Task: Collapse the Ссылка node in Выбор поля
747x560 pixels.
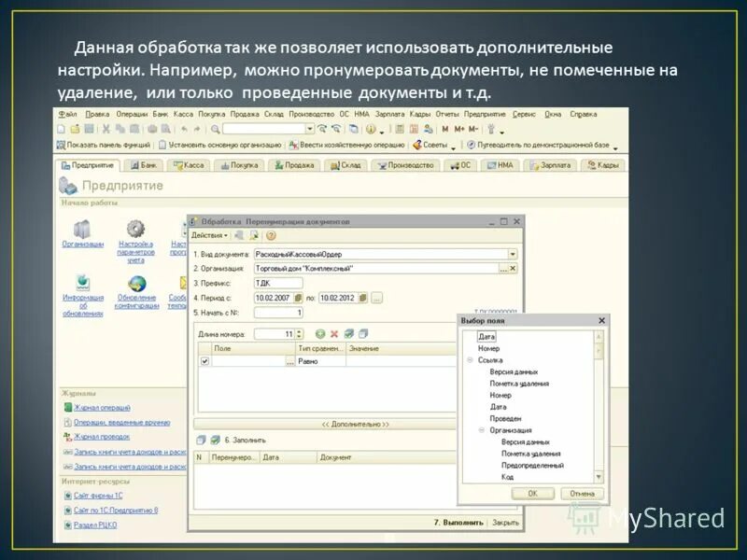Action: click(x=469, y=359)
